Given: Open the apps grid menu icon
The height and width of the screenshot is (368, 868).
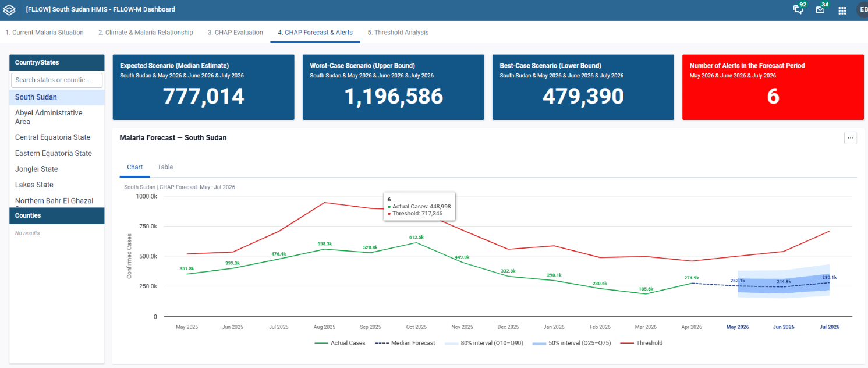Looking at the screenshot, I should [842, 10].
